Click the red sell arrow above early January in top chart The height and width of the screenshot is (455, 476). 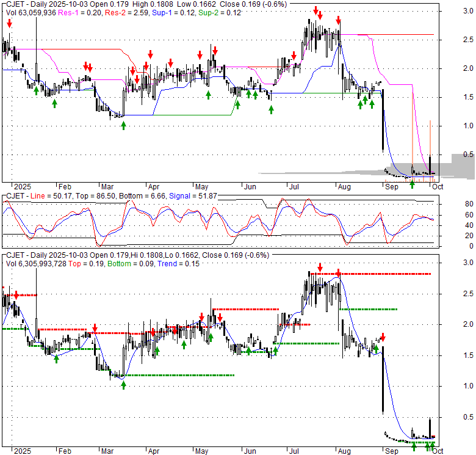(10, 23)
